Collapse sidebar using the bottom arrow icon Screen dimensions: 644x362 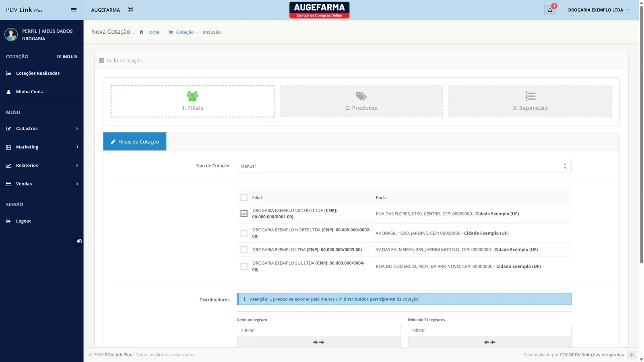pos(79,241)
